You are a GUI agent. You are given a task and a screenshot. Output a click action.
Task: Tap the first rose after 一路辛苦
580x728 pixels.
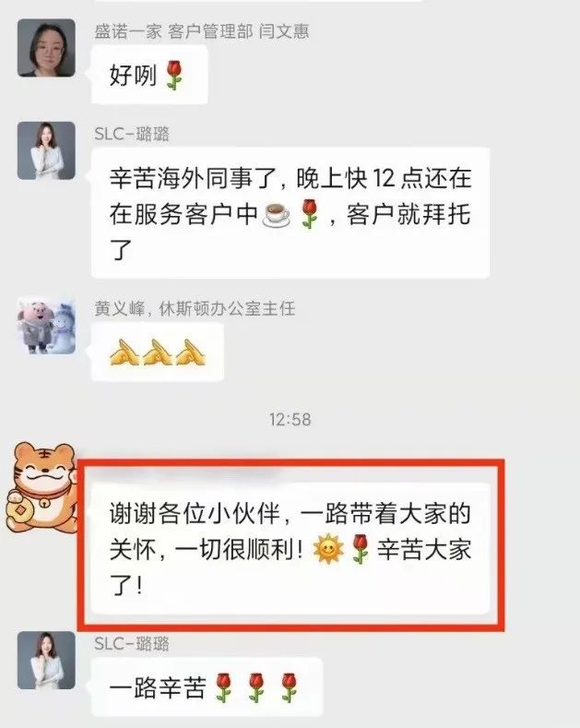pyautogui.click(x=224, y=686)
